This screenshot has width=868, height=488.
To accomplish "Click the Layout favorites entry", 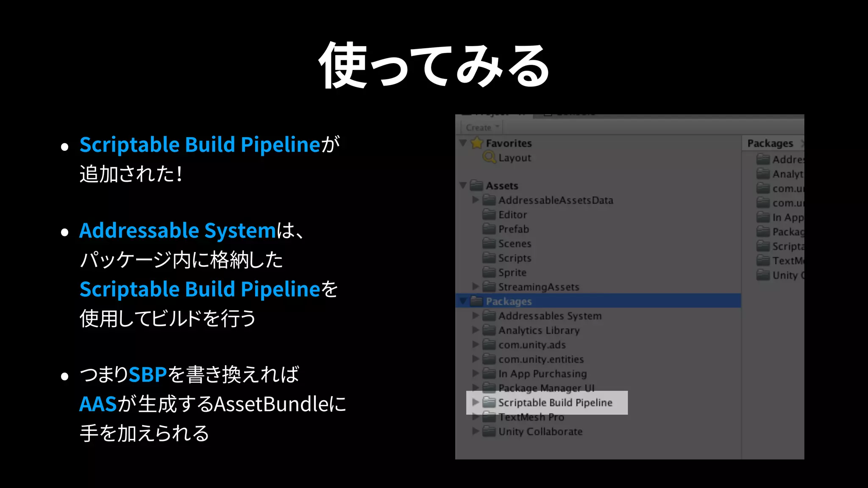I will pyautogui.click(x=515, y=158).
